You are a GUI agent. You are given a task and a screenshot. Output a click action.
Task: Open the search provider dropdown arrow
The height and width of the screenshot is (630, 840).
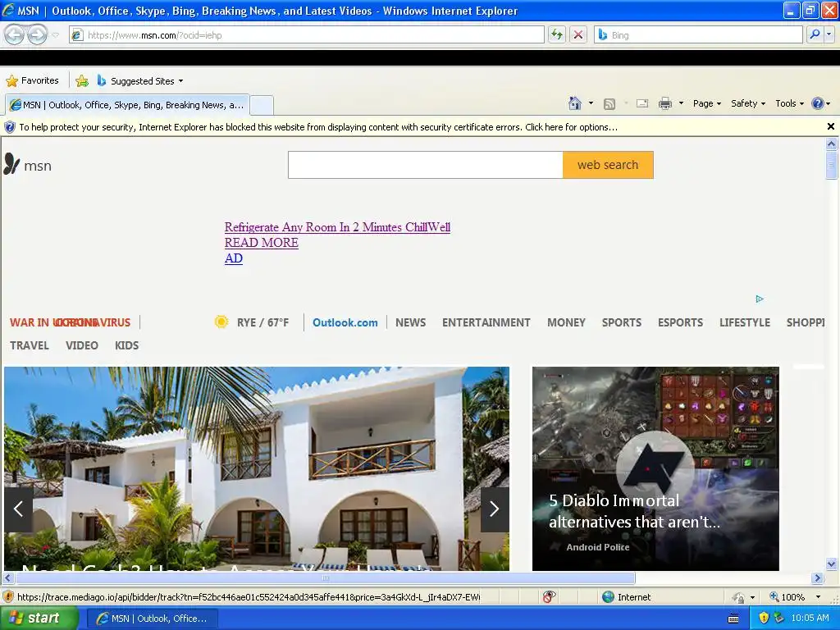click(829, 34)
